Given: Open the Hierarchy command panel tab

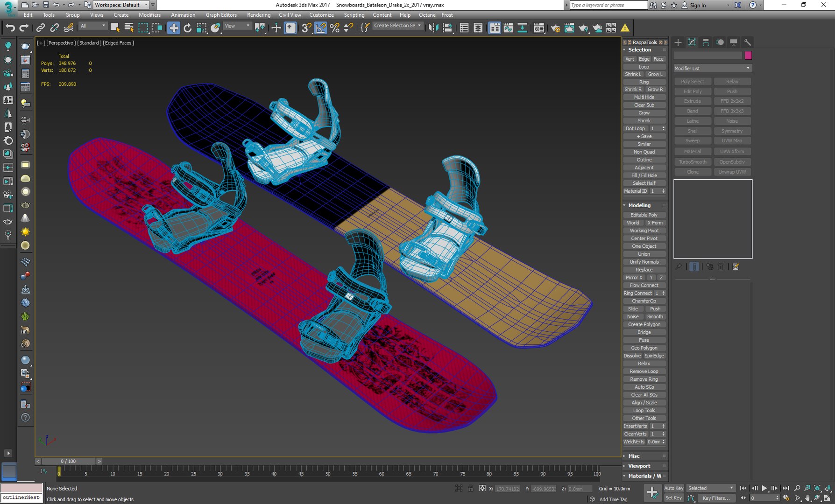Looking at the screenshot, I should pos(706,42).
